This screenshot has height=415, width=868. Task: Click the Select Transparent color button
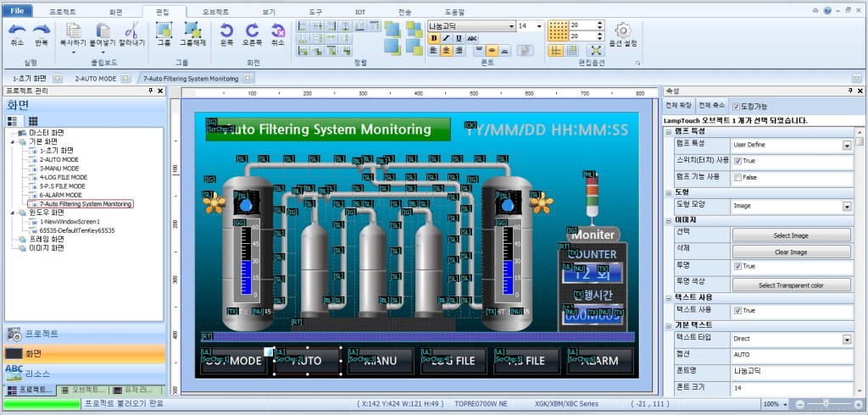tap(790, 285)
